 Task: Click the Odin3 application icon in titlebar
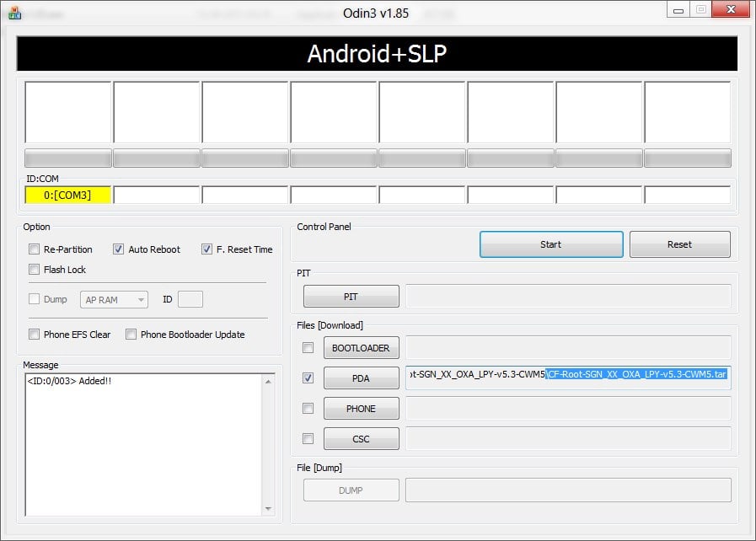pyautogui.click(x=15, y=13)
